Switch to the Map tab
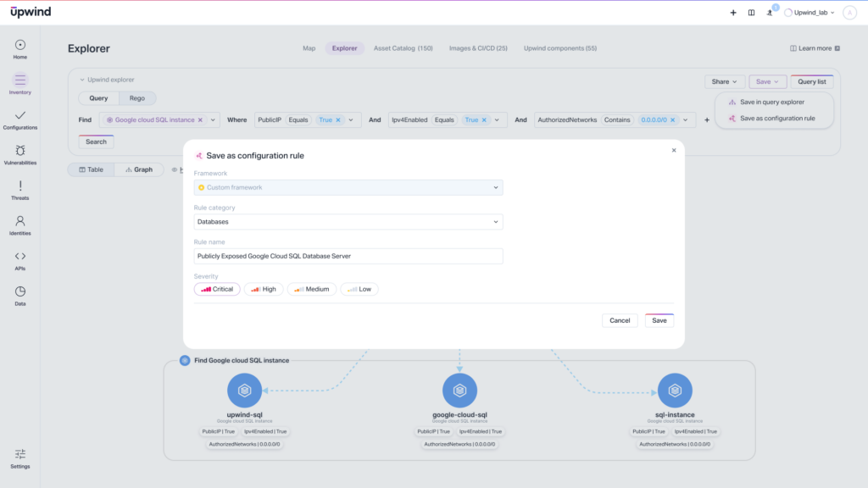This screenshot has width=868, height=488. pos(309,48)
